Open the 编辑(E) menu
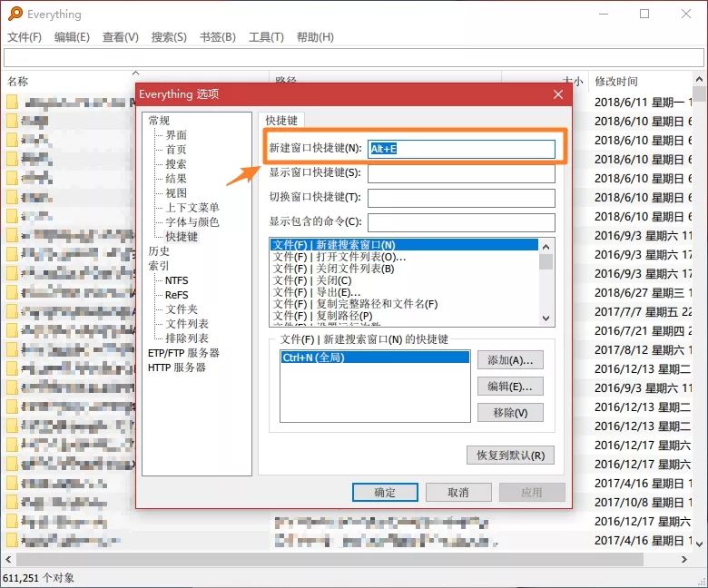Viewport: 708px width, 588px height. (72, 37)
